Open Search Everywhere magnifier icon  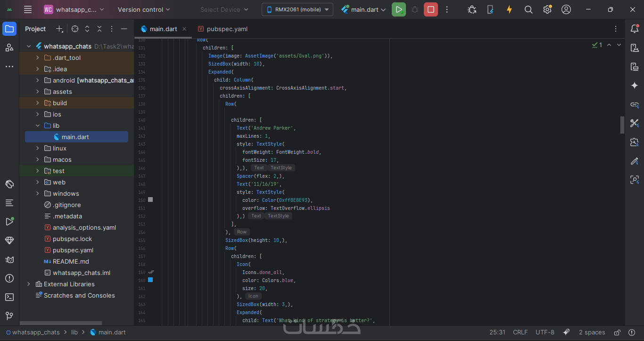[x=528, y=9]
